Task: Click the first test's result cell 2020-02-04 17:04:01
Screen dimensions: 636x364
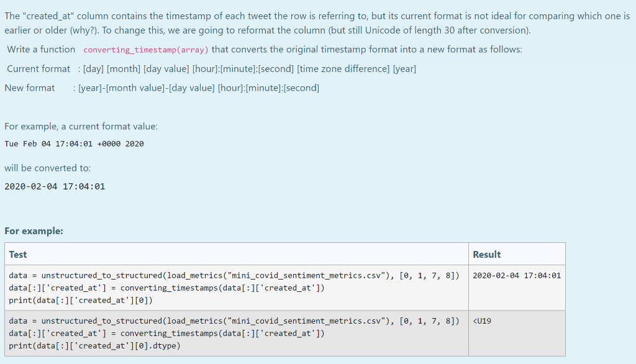Action: (517, 276)
